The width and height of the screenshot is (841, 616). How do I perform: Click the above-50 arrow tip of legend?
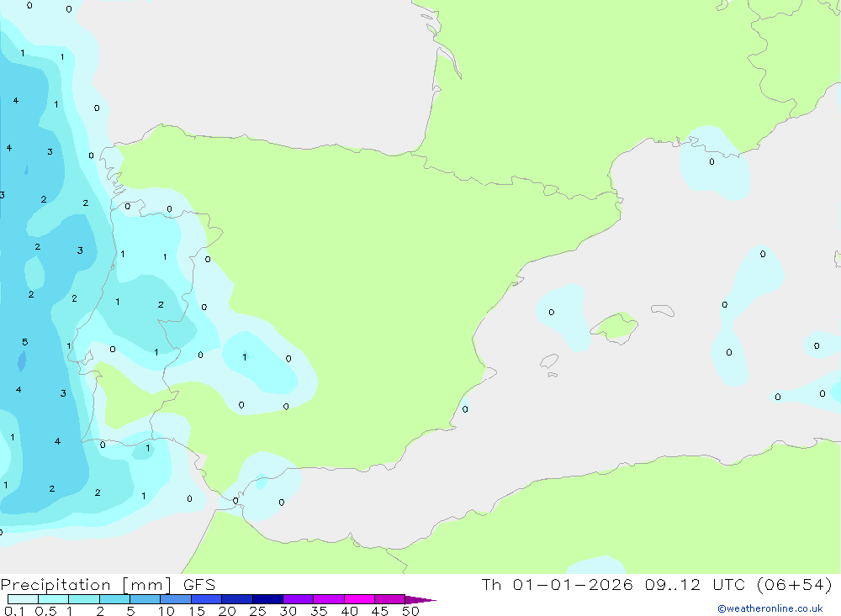[x=420, y=599]
